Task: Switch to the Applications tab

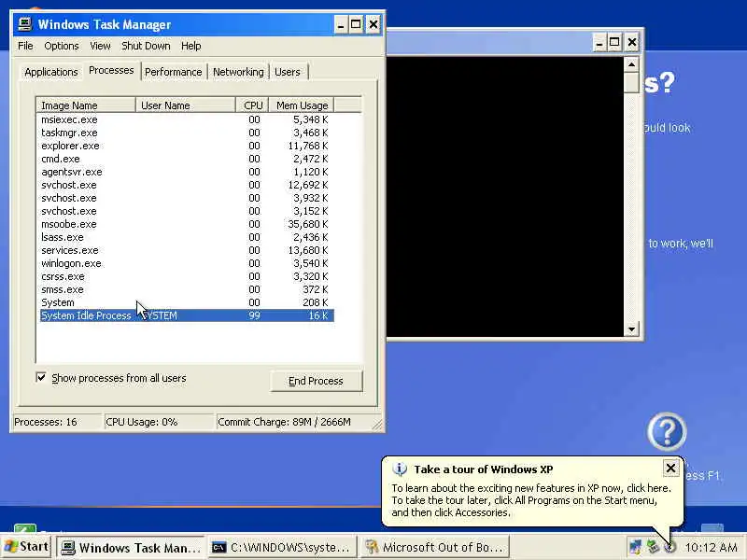Action: click(x=51, y=72)
